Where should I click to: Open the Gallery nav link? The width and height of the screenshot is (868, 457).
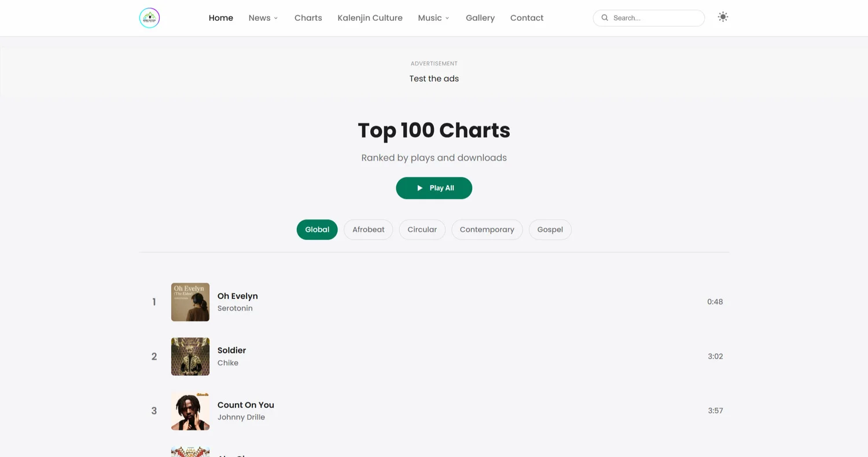[480, 18]
